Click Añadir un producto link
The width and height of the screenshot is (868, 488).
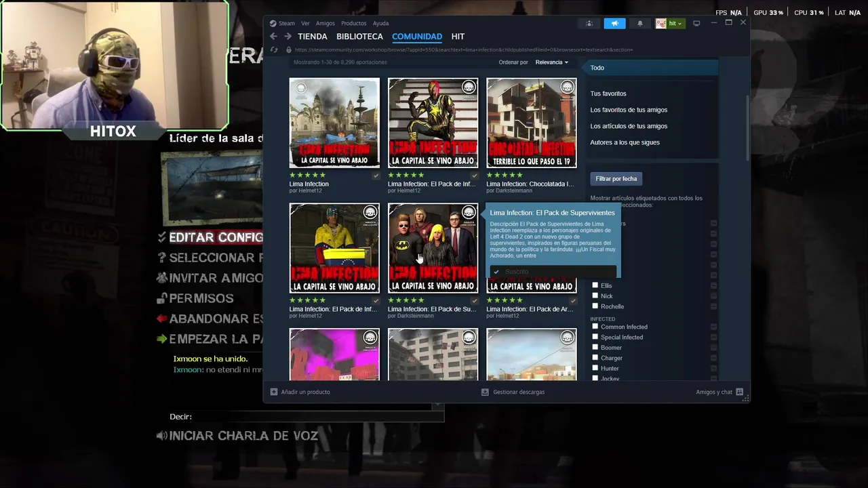[x=305, y=392]
